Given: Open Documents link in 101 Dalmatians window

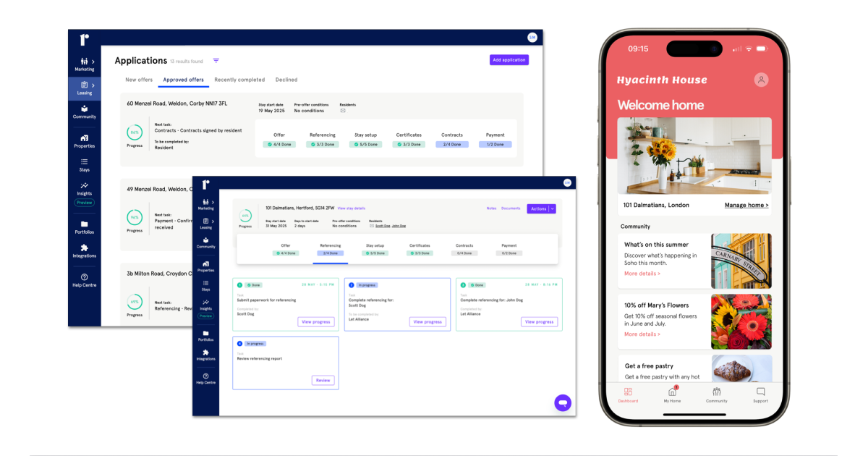Looking at the screenshot, I should click(x=511, y=208).
